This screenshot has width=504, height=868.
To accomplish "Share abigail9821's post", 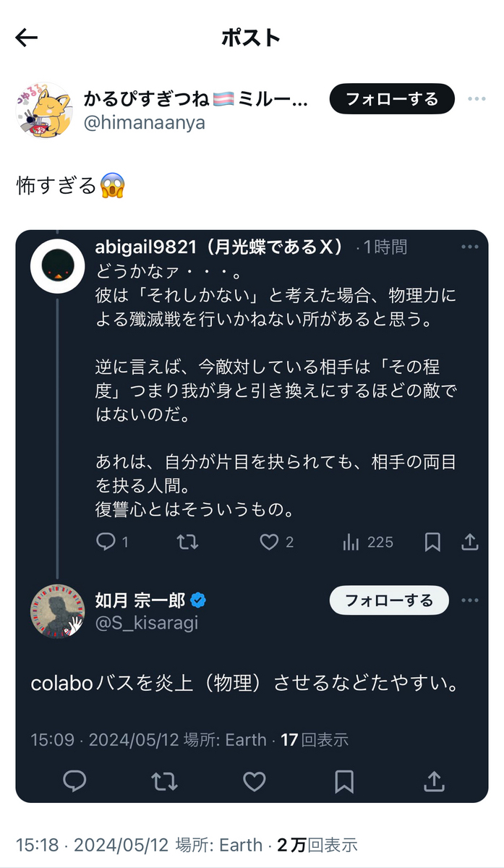I will click(470, 542).
